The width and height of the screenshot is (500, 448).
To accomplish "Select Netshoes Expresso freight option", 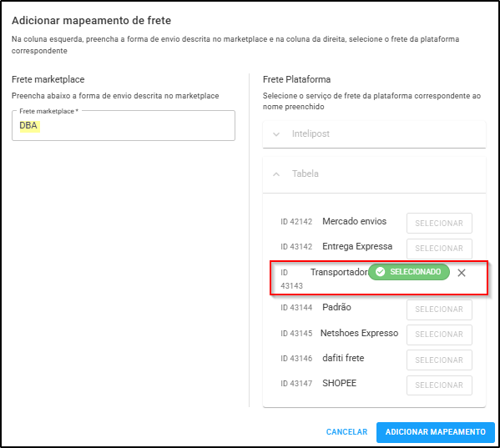I will click(439, 335).
